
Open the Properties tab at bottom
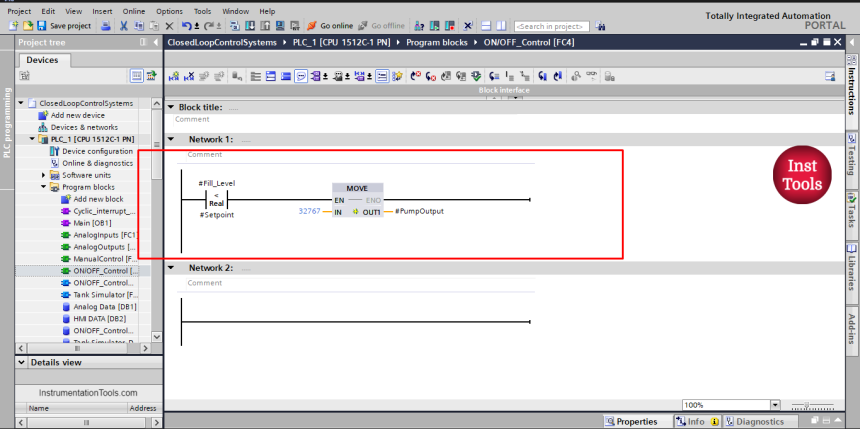pos(637,421)
